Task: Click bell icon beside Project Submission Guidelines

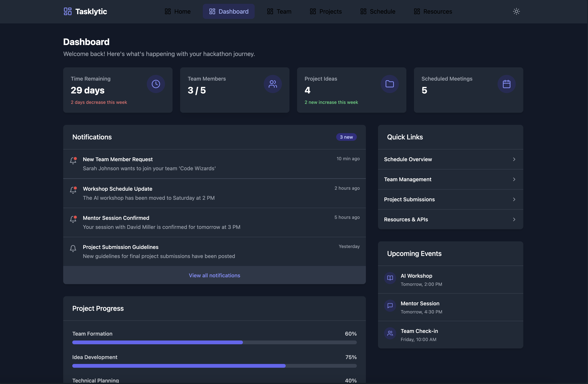Action: (x=73, y=248)
